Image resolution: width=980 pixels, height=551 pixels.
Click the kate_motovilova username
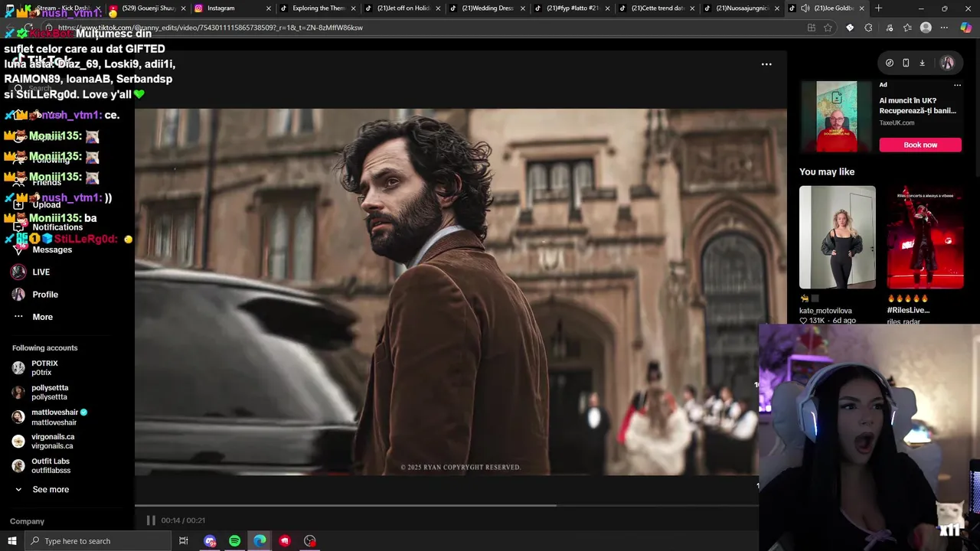point(825,311)
